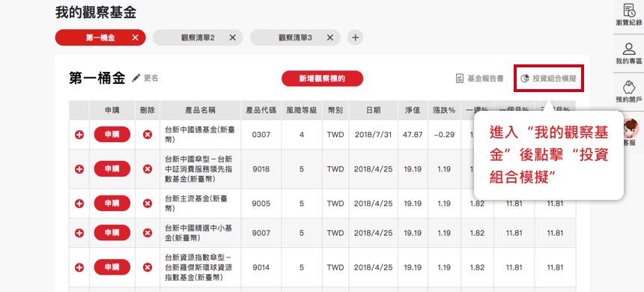Close the 觀察清單3 tab with X

[329, 37]
